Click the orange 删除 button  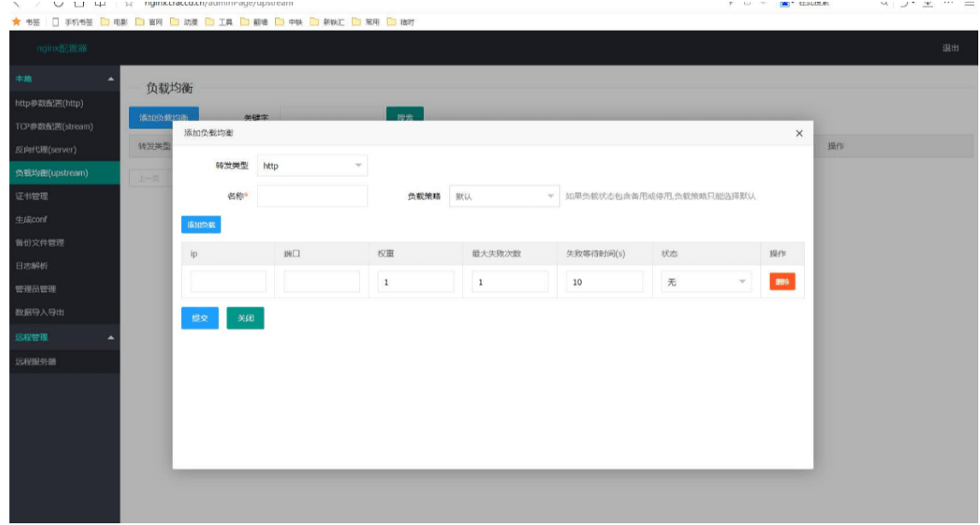(x=783, y=281)
